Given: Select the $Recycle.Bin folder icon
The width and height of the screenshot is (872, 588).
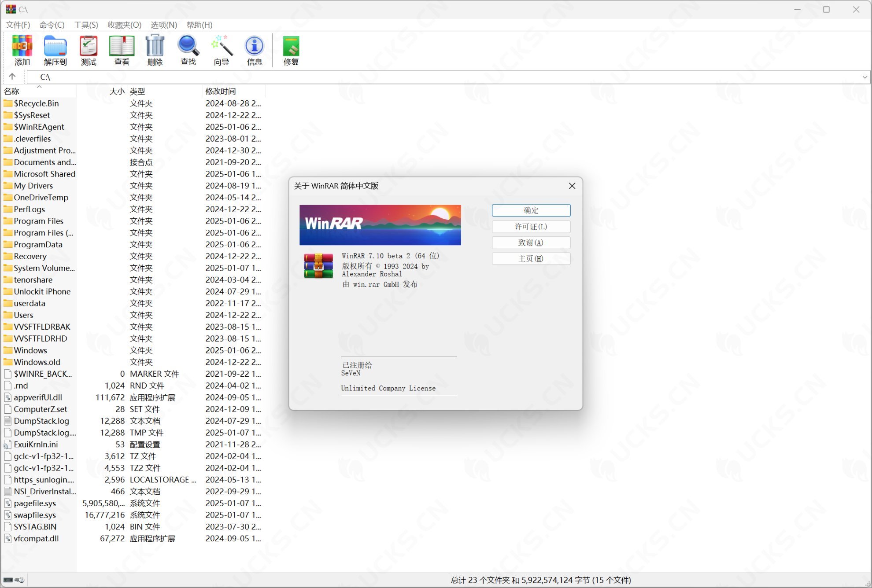Looking at the screenshot, I should 8,103.
